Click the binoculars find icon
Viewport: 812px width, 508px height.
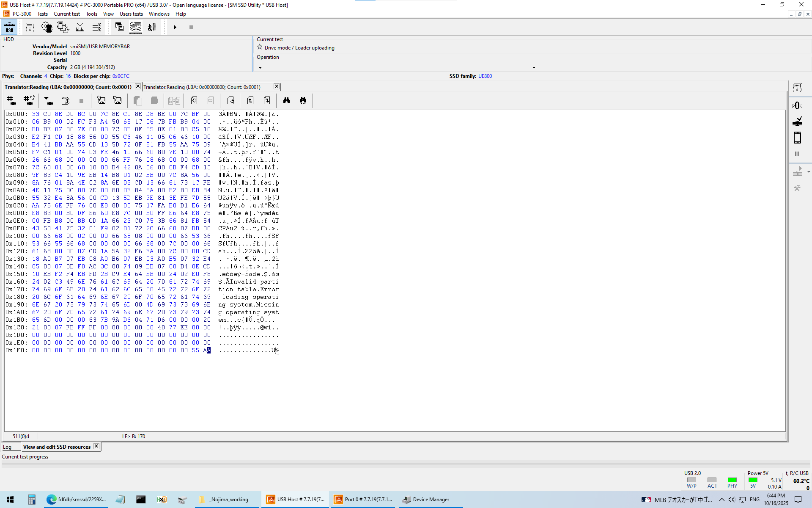(286, 100)
